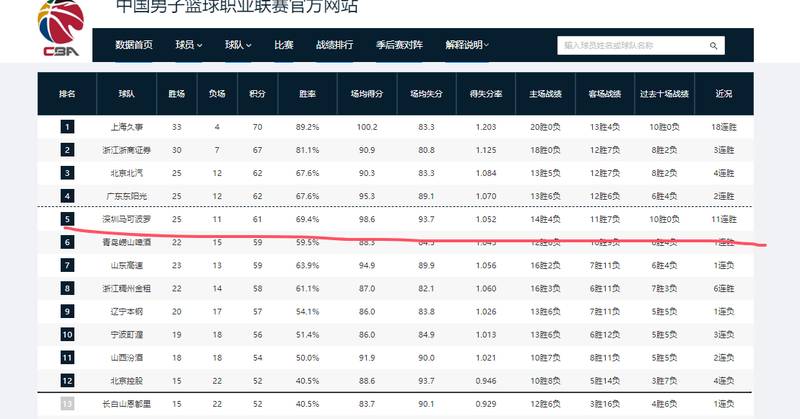This screenshot has height=419, width=800.
Task: Click the 主场战绩 column header
Action: tap(545, 94)
